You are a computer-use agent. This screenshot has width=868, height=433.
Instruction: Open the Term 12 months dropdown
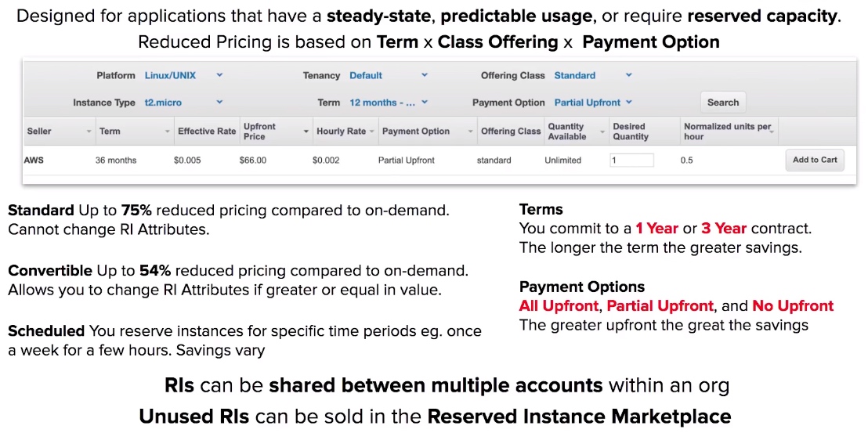[389, 103]
